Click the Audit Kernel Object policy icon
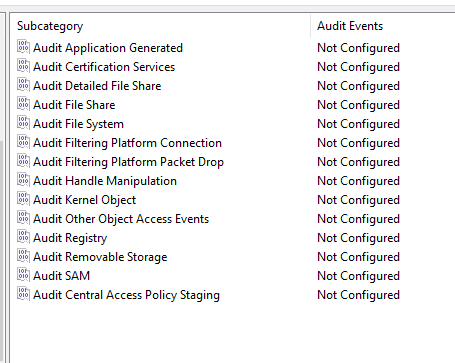 [23, 199]
